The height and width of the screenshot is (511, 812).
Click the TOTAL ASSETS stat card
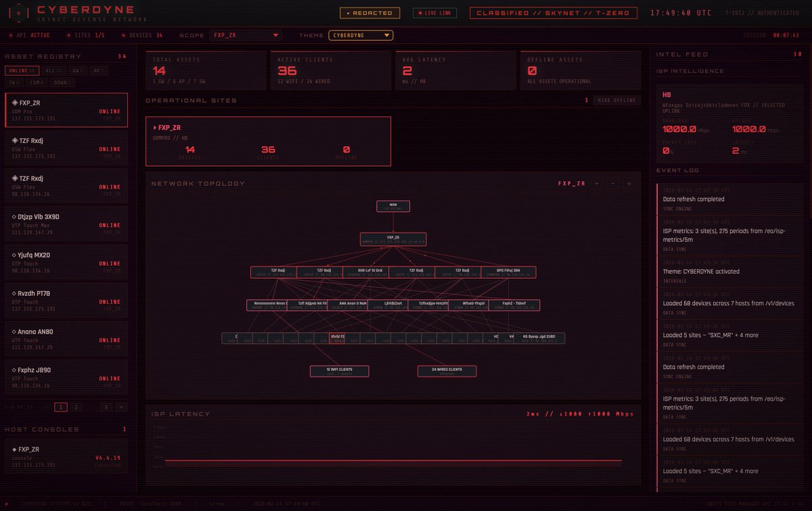206,70
